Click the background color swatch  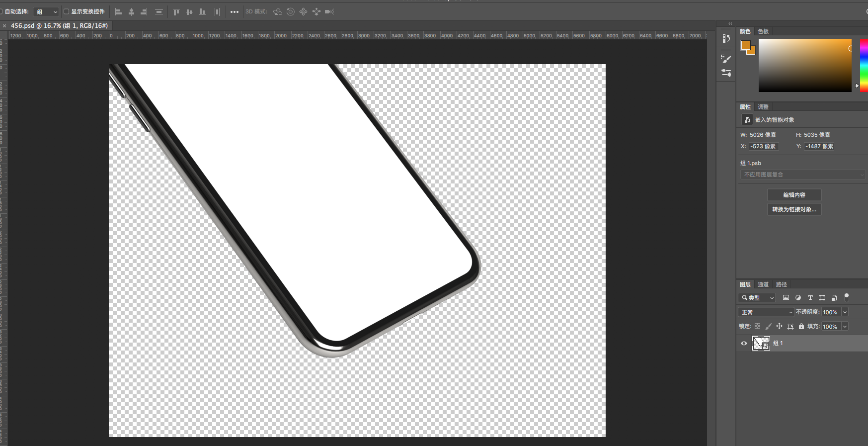pos(752,51)
